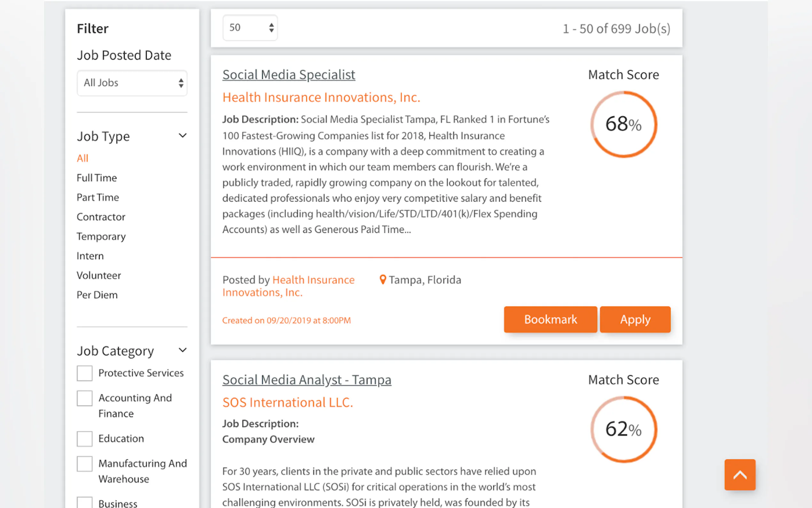Bookmark the Social Media Specialist job
Image resolution: width=812 pixels, height=508 pixels.
point(550,319)
